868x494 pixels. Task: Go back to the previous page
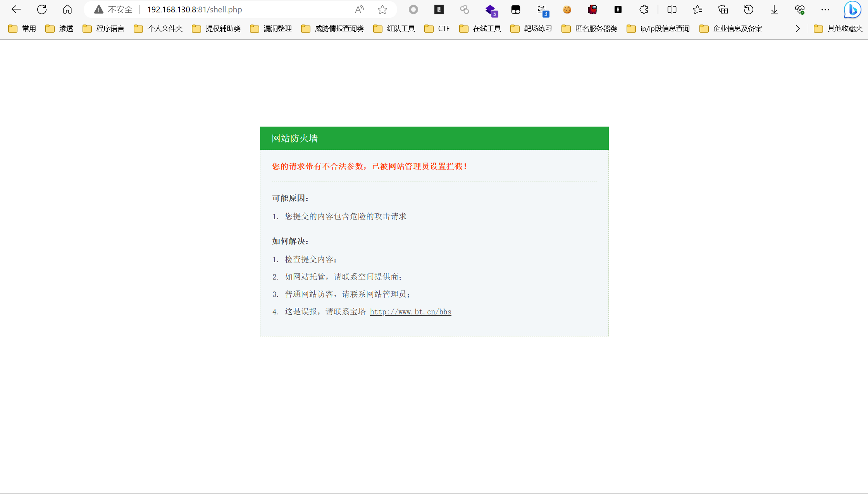(16, 9)
